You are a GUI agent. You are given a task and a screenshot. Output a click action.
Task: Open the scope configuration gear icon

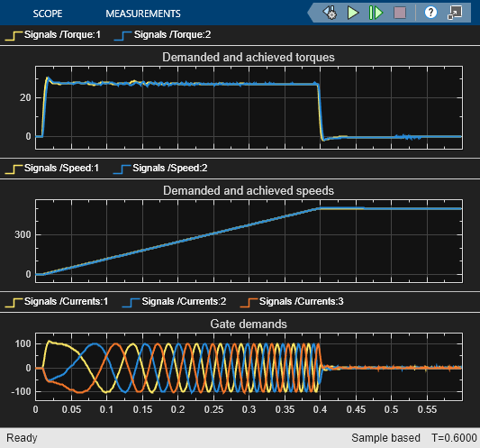[330, 13]
